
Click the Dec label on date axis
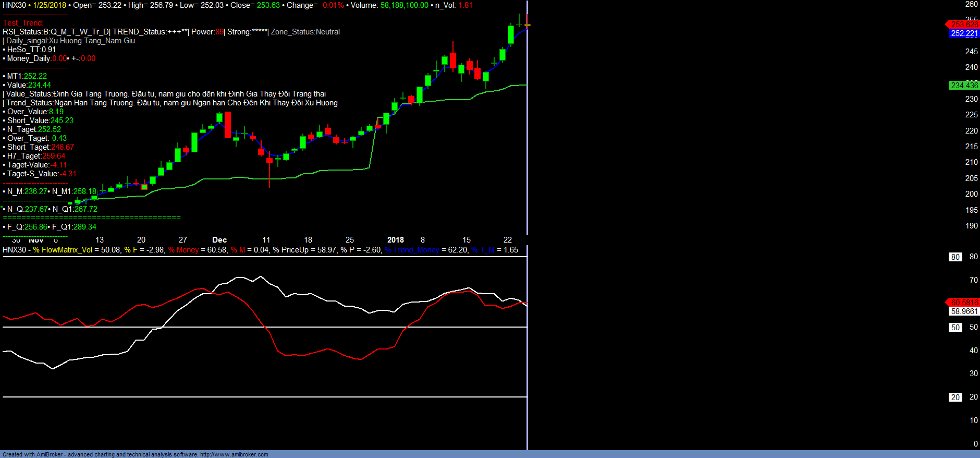[219, 240]
